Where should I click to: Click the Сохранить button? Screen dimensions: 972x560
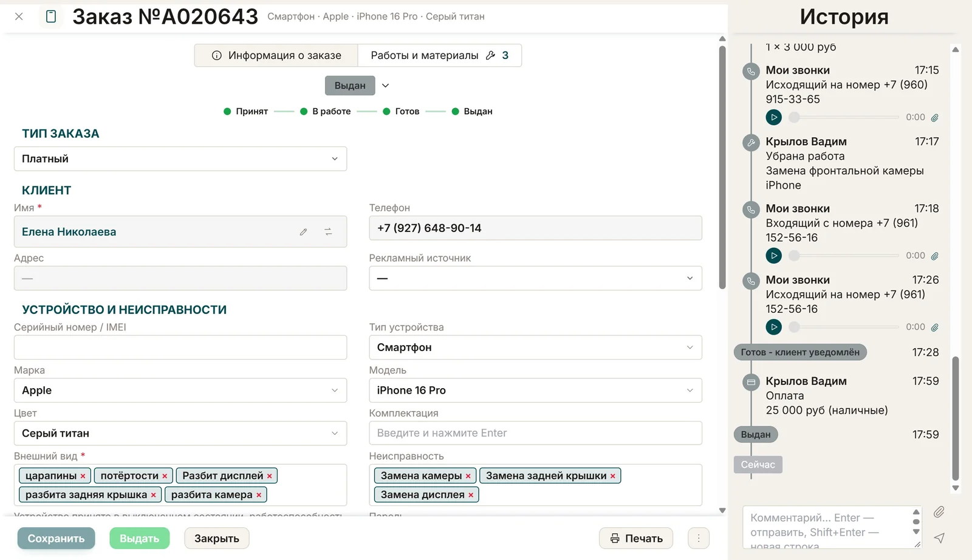click(56, 538)
